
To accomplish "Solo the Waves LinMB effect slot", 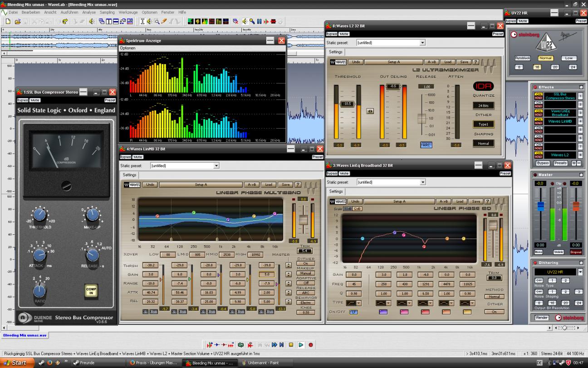I will (x=539, y=123).
